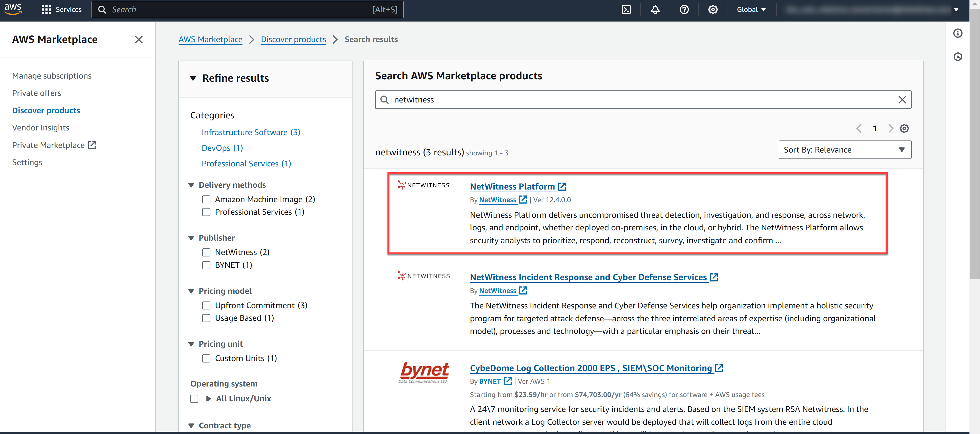Screen dimensions: 980x434
Task: Open the info panel icon at right
Action: coord(958,33)
